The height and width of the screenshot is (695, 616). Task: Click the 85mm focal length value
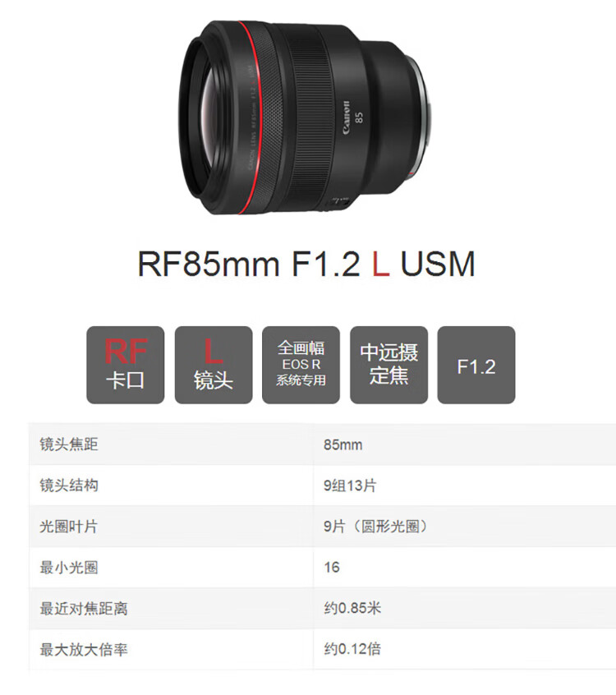coord(342,444)
